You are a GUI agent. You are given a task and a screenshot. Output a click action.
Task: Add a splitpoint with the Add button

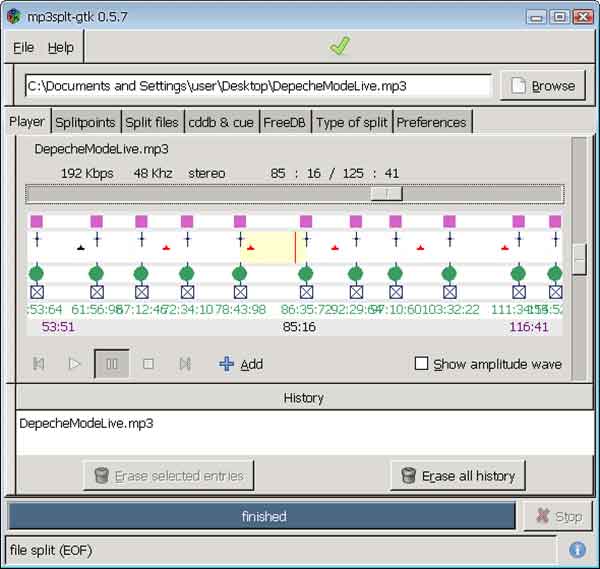coord(241,364)
